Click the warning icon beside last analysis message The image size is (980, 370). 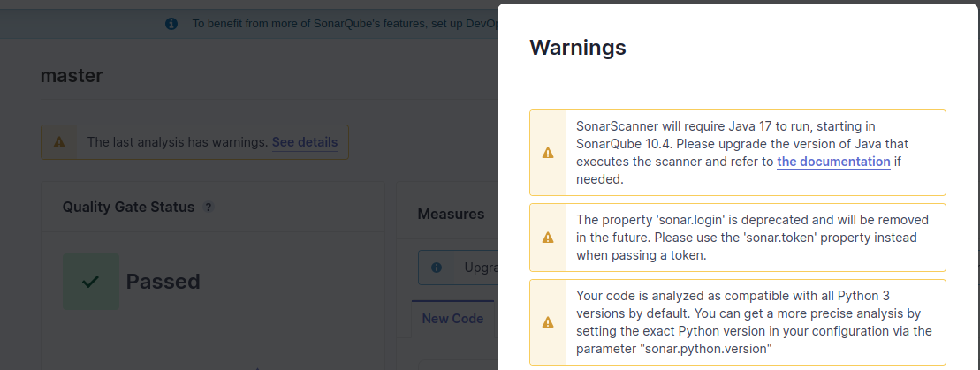click(59, 141)
